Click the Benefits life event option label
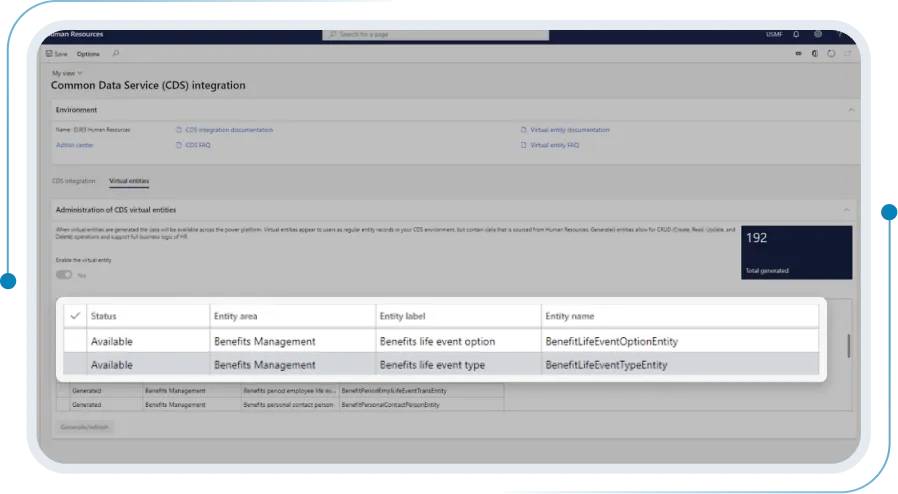The image size is (898, 494). tap(437, 341)
